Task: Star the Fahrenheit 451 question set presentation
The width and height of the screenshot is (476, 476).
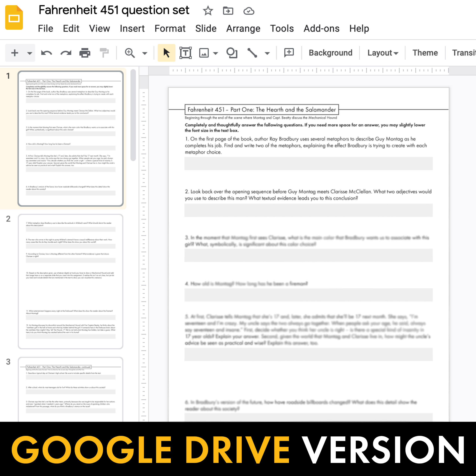Action: click(x=208, y=11)
